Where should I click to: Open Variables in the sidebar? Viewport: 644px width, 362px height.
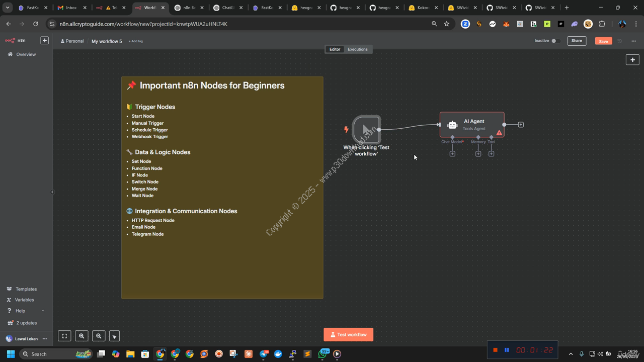coord(25,300)
